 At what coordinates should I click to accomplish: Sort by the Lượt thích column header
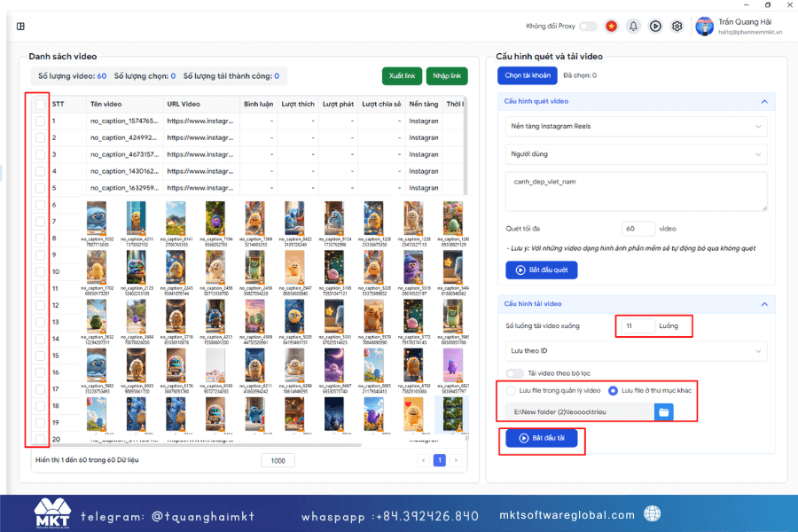(298, 104)
